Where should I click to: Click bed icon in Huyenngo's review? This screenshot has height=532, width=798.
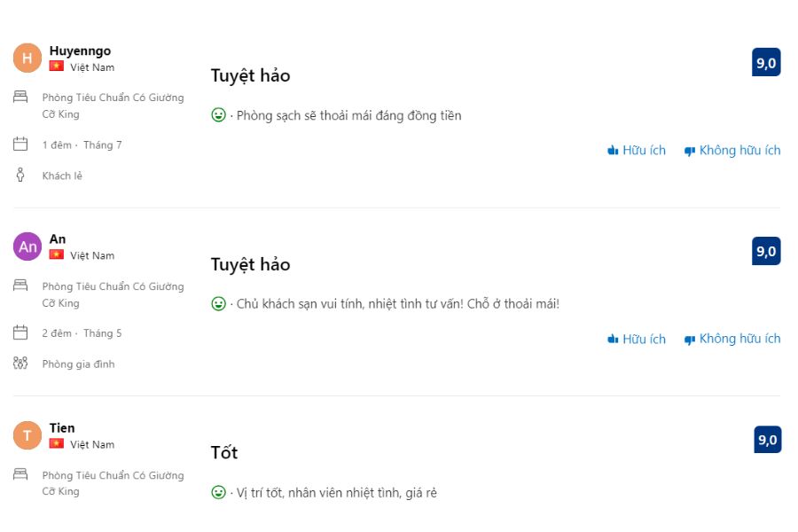[20, 97]
